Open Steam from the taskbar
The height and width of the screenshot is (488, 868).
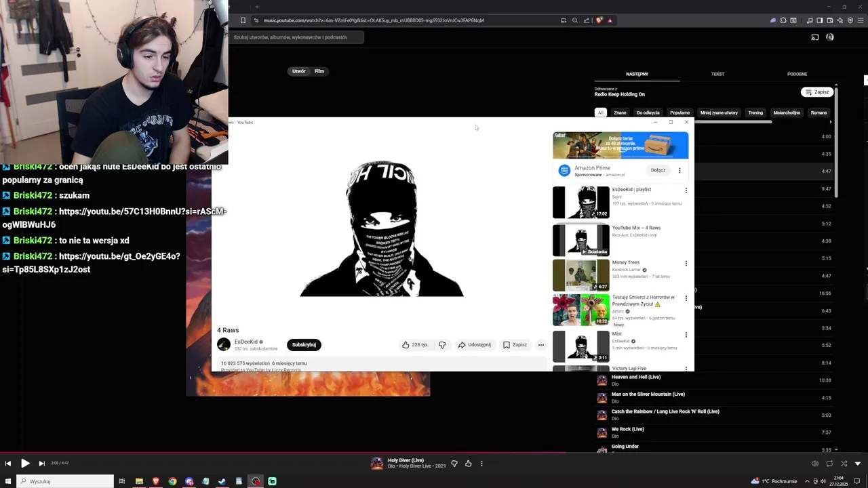tap(222, 481)
